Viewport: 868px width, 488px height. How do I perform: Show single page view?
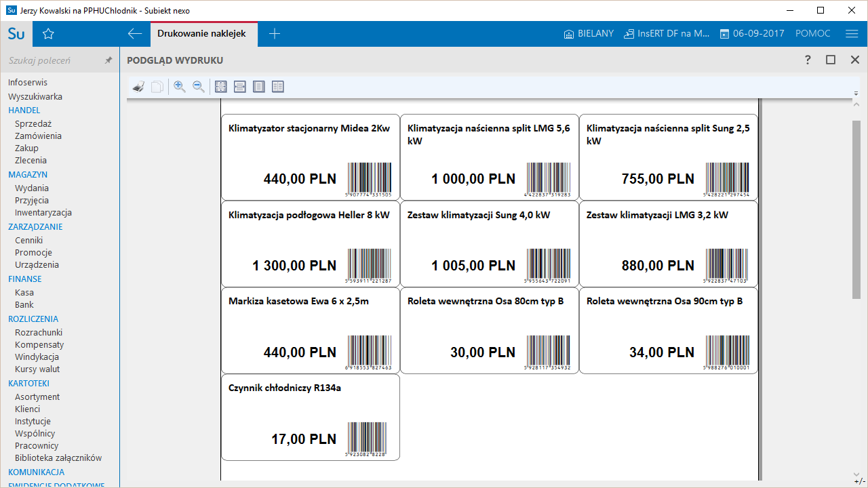pyautogui.click(x=258, y=87)
